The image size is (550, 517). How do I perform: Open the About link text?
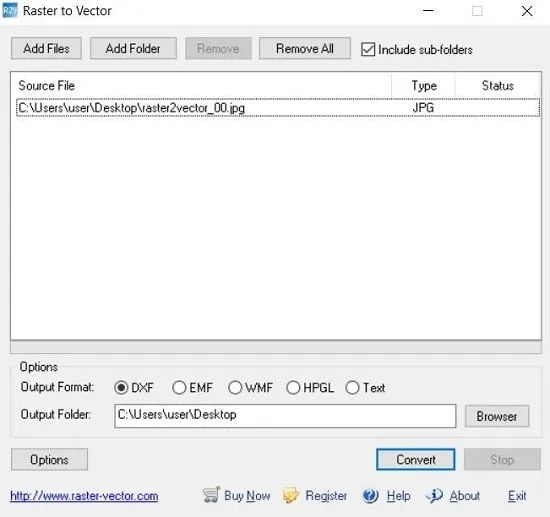pyautogui.click(x=465, y=496)
